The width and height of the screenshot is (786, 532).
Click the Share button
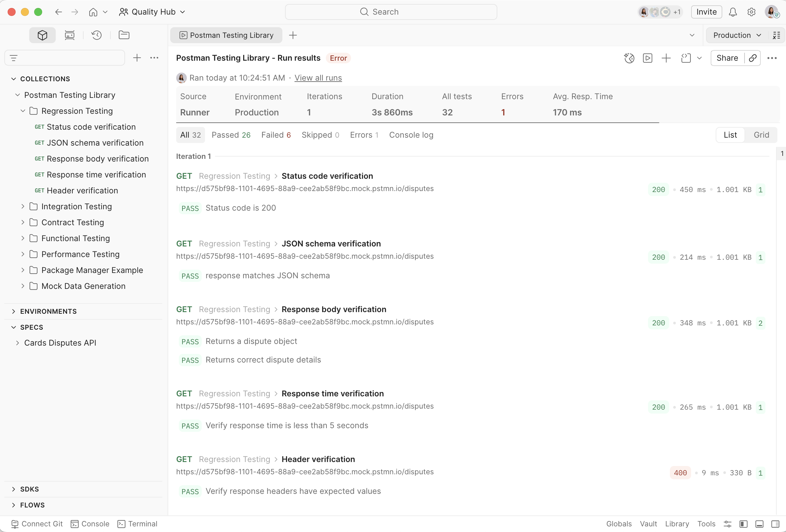727,58
